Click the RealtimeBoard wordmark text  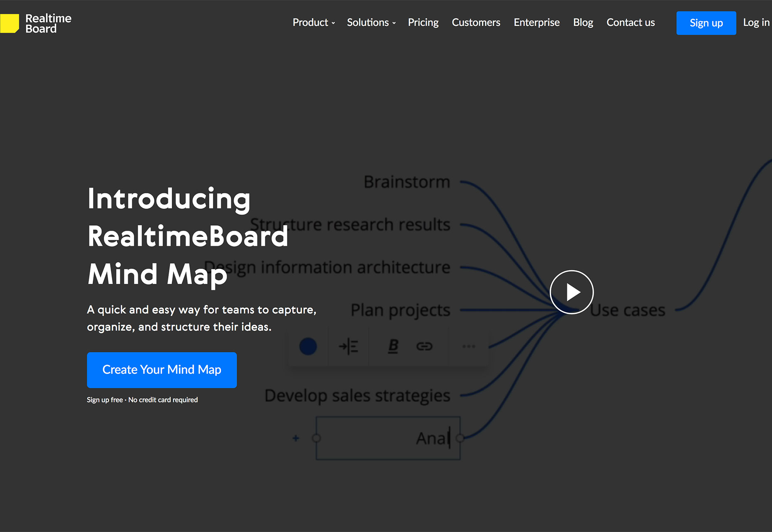(48, 23)
